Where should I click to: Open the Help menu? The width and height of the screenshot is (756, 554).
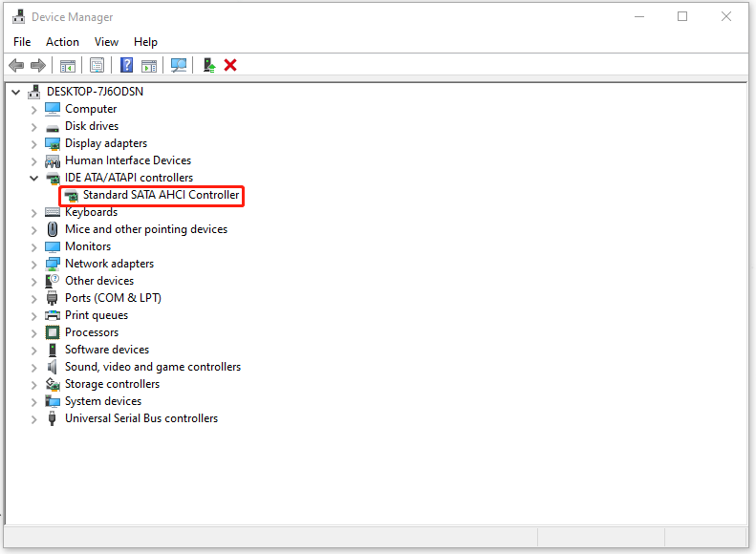click(145, 42)
